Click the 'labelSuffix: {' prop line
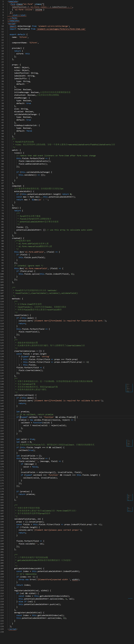The image size is (134, 644). tap(22, 79)
